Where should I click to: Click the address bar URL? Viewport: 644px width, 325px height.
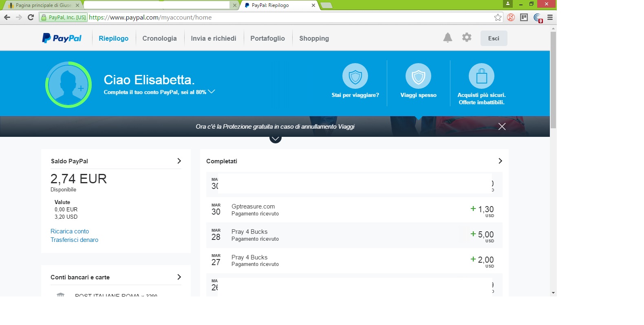(x=150, y=17)
